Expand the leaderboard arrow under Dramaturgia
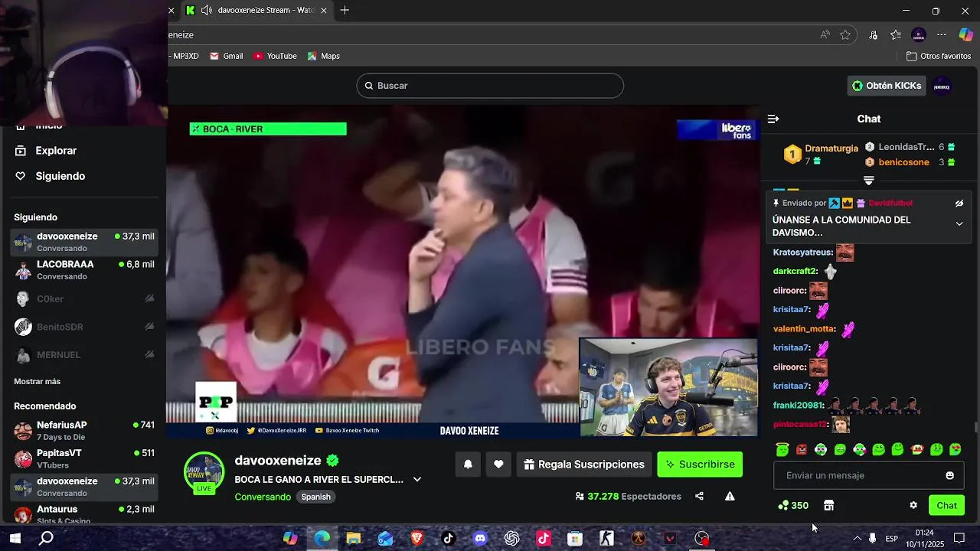 click(869, 181)
